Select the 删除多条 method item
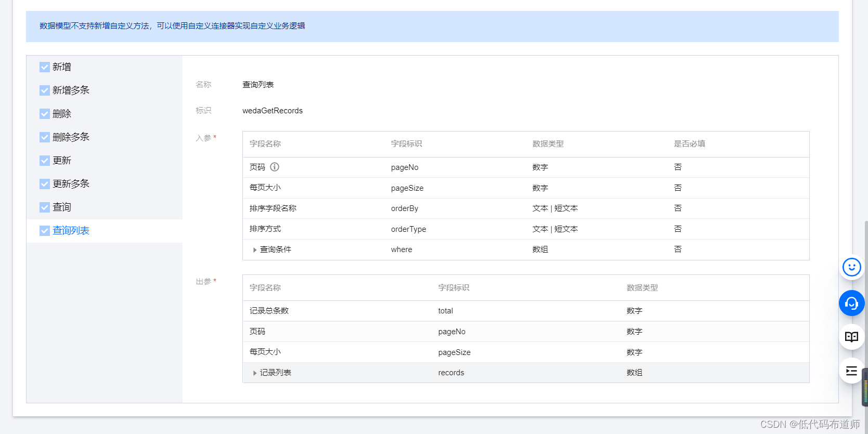The image size is (868, 434). pyautogui.click(x=105, y=137)
